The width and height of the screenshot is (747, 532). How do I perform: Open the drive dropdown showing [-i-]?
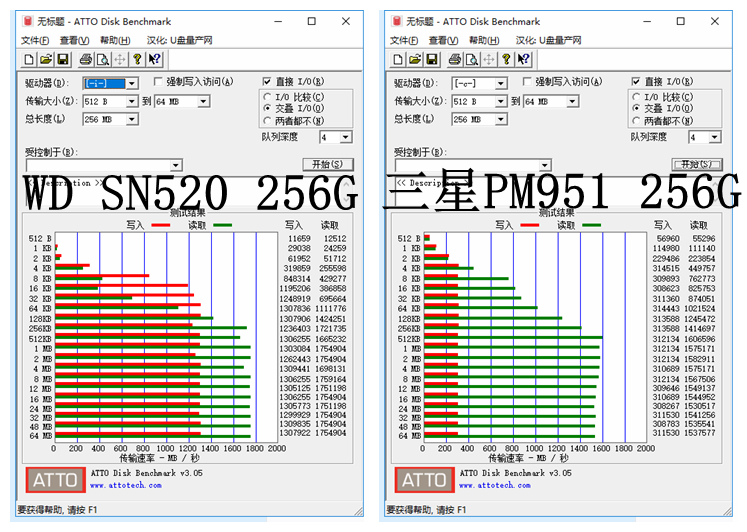131,84
